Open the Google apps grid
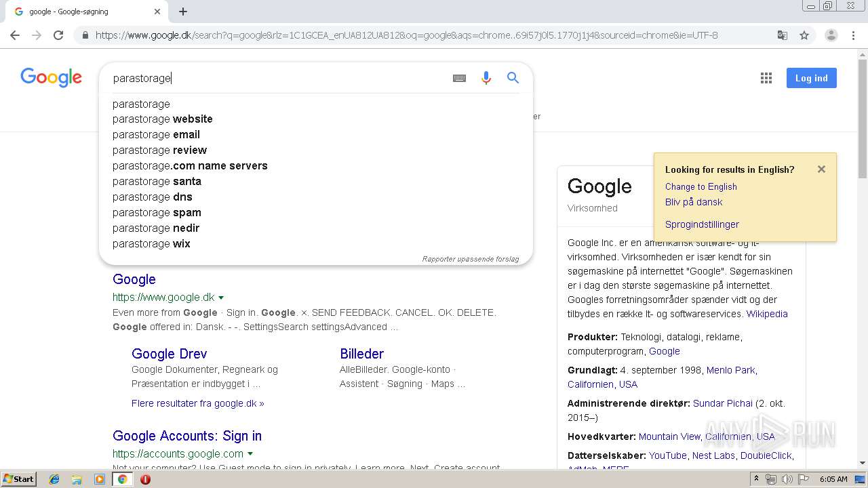The width and height of the screenshot is (868, 488). pyautogui.click(x=766, y=78)
